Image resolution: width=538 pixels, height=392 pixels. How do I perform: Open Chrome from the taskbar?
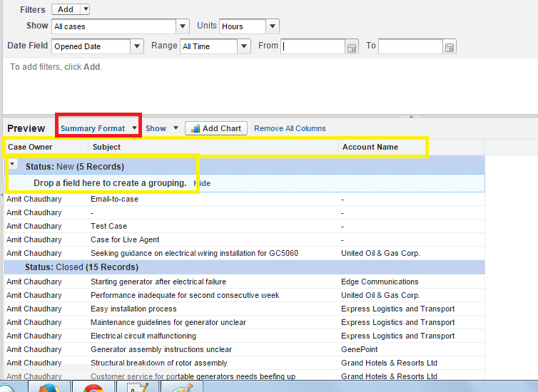point(93,387)
